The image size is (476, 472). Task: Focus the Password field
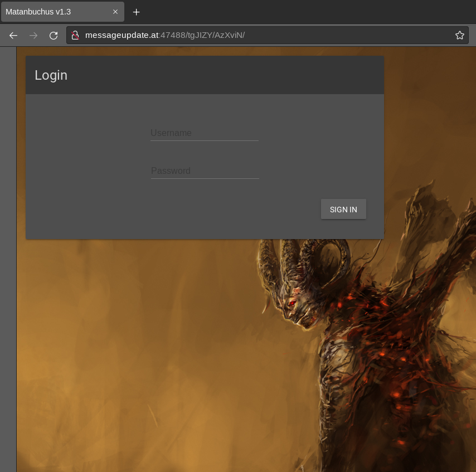coord(205,171)
